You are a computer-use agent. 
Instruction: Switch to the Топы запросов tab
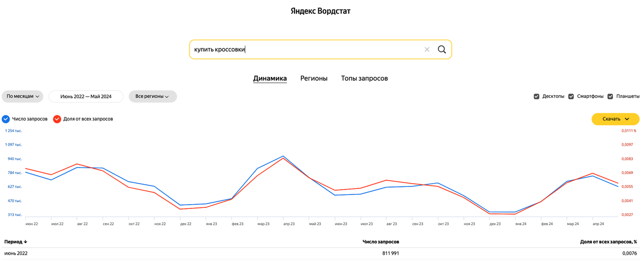pos(364,78)
